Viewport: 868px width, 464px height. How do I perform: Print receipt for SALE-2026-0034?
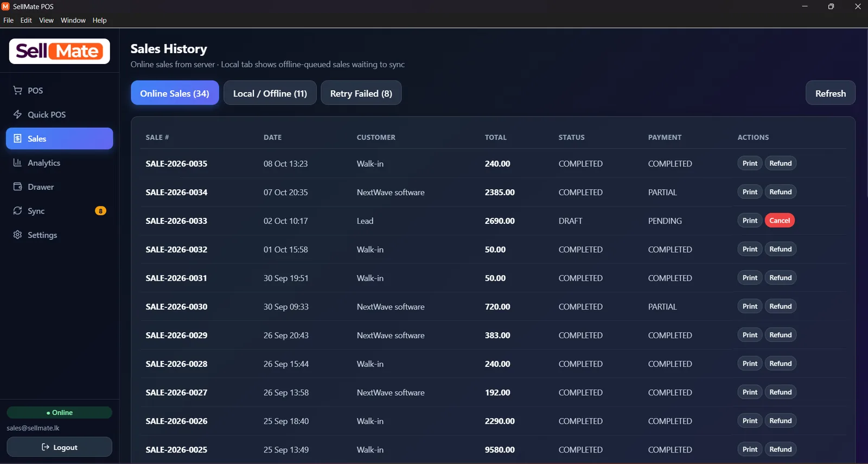coord(750,192)
